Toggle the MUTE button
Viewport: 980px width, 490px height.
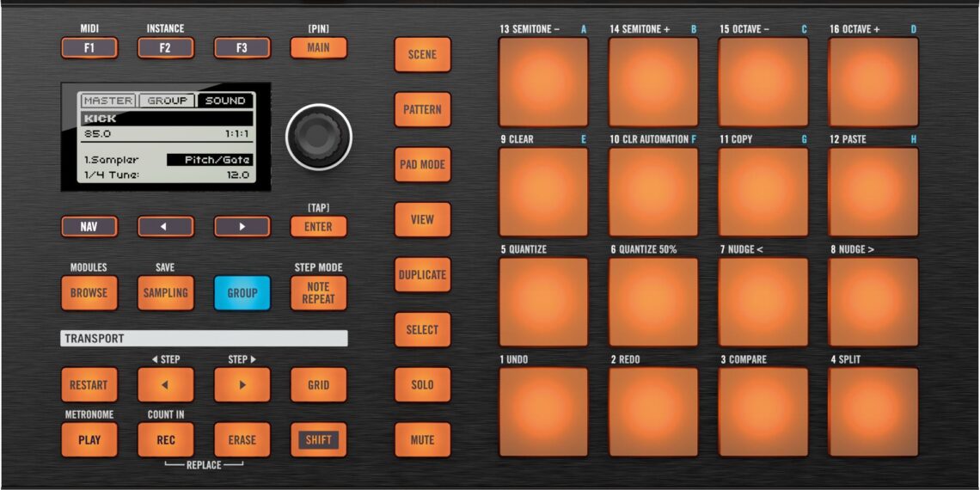coord(422,440)
